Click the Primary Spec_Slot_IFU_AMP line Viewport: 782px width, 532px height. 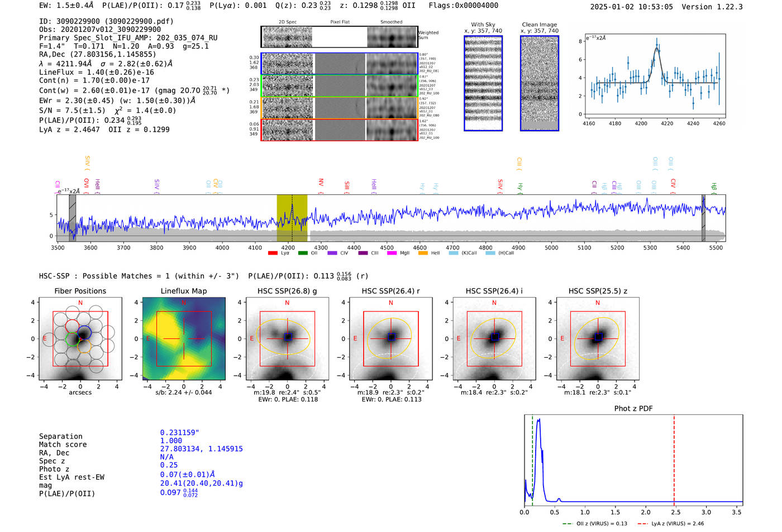tap(128, 38)
